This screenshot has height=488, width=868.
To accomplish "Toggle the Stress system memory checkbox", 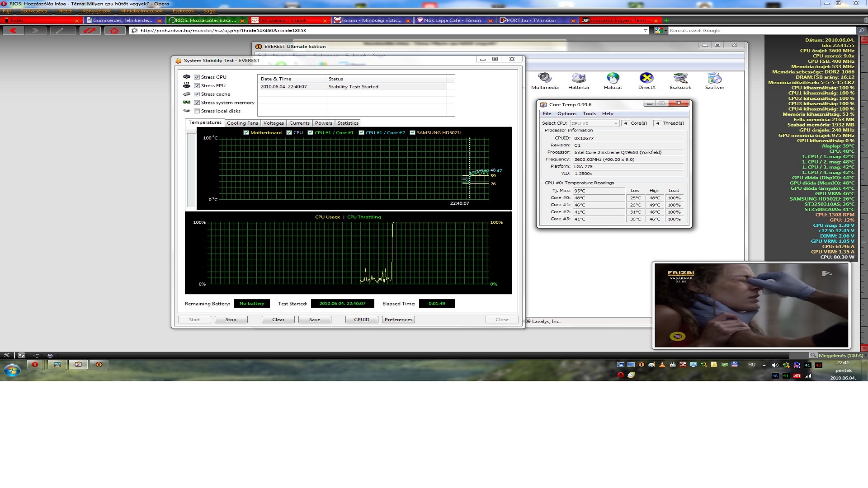I will (197, 103).
